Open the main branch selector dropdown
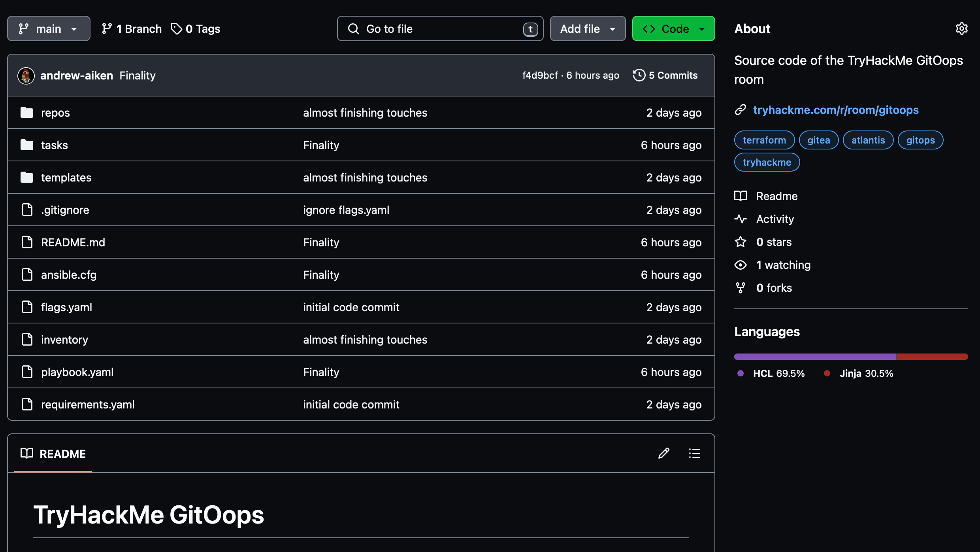980x552 pixels. 49,28
